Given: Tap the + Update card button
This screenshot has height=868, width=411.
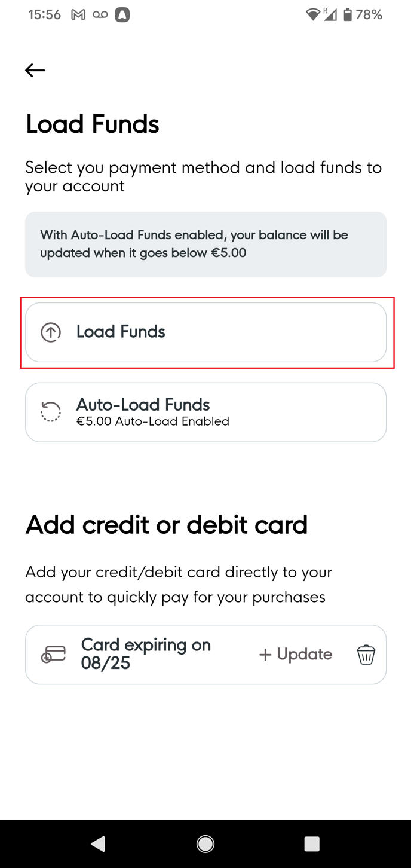Looking at the screenshot, I should pyautogui.click(x=296, y=655).
